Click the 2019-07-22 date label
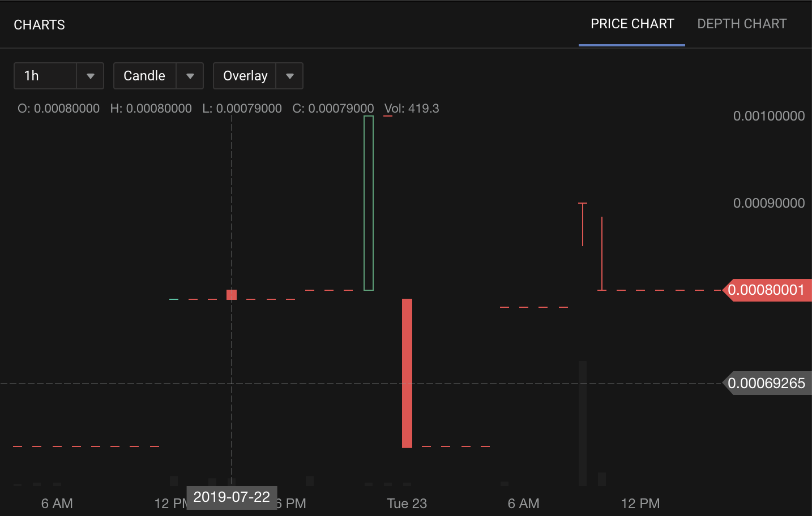 [232, 497]
